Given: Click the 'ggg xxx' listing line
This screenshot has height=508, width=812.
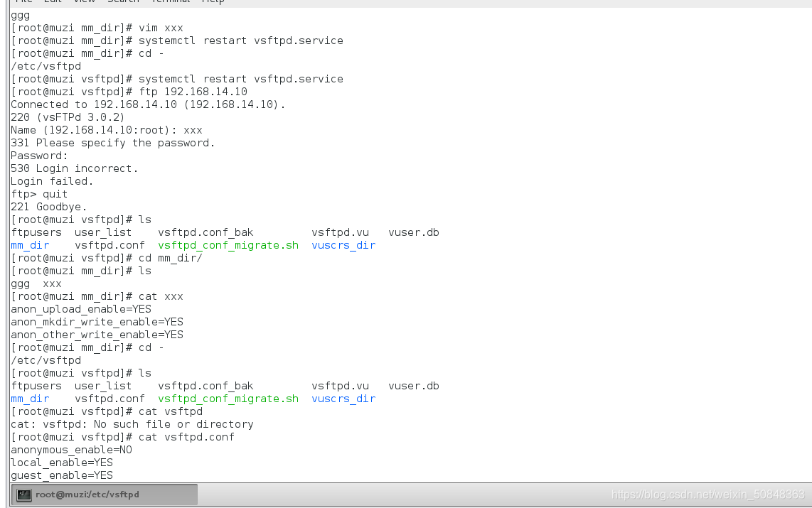Looking at the screenshot, I should [36, 283].
